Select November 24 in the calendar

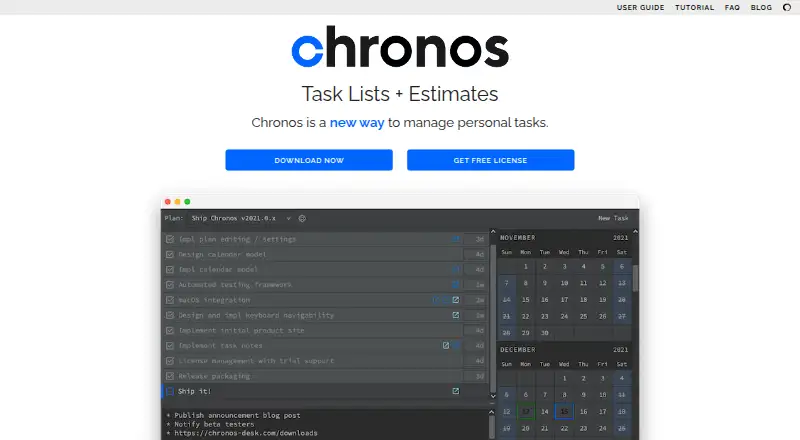[564, 316]
